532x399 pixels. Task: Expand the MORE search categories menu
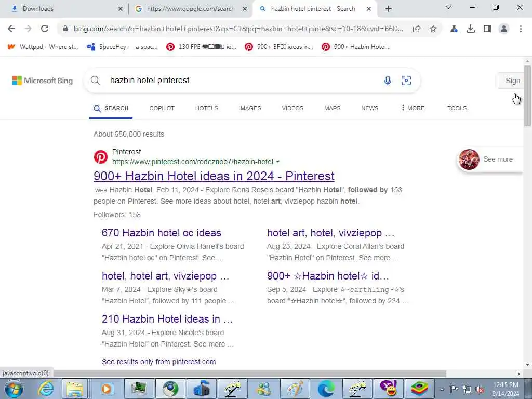(x=413, y=108)
